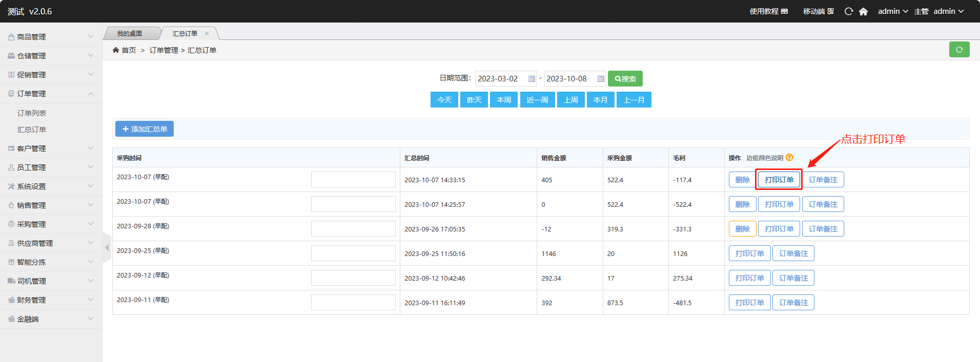
Task: Click the 添加汇总单 button
Action: click(145, 129)
